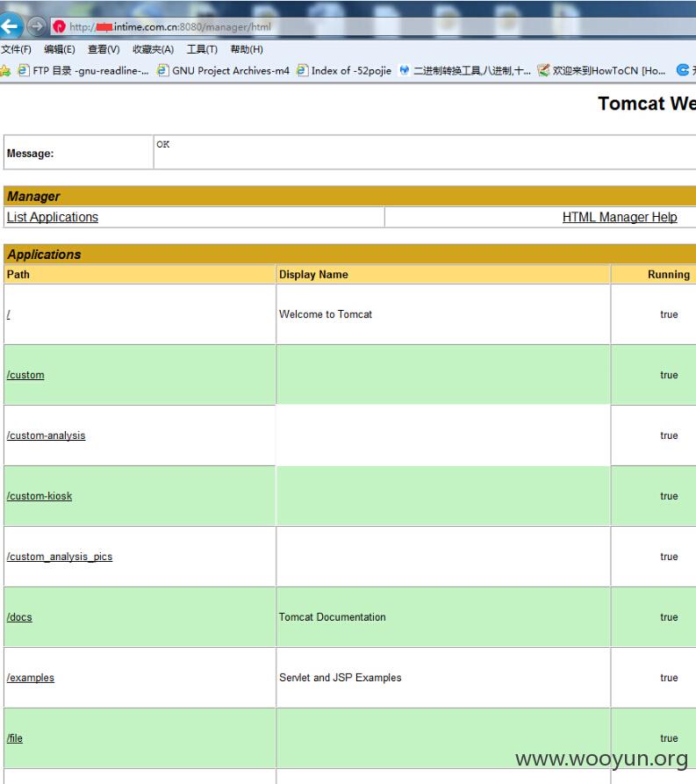Click the Applications section heading
Screen dimensions: 696x784
click(44, 255)
